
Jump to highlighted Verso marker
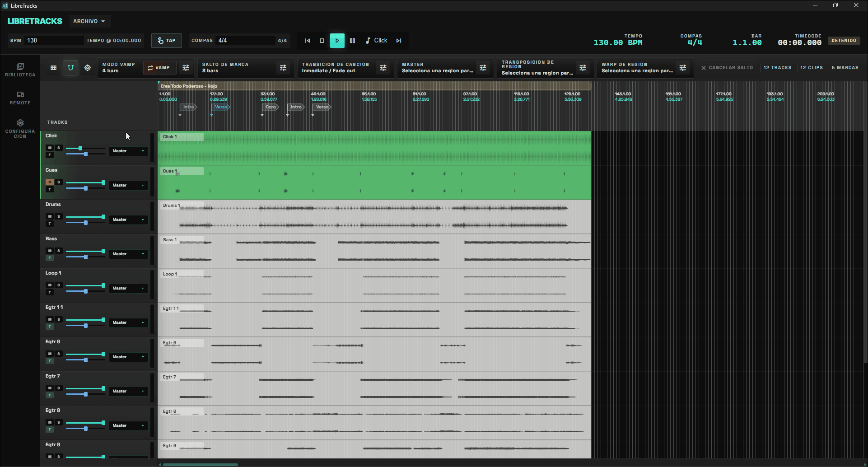(x=221, y=107)
